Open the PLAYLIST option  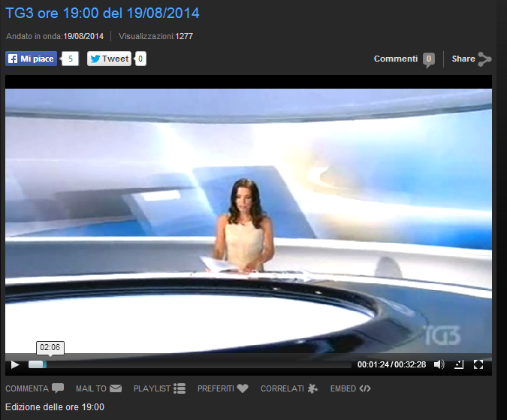point(159,388)
